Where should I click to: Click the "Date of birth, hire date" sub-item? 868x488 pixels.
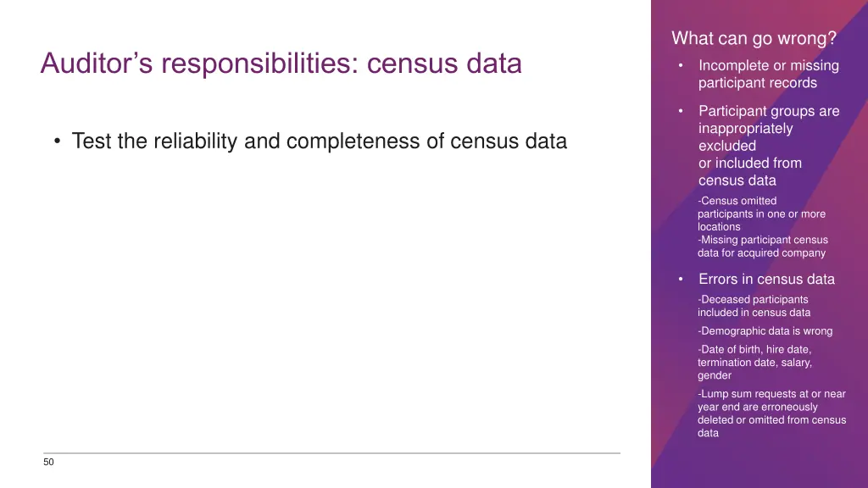754,349
